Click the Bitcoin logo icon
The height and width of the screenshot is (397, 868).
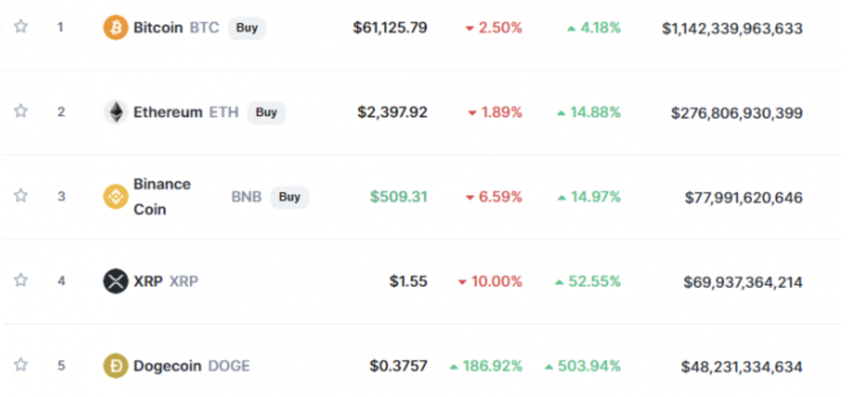115,28
